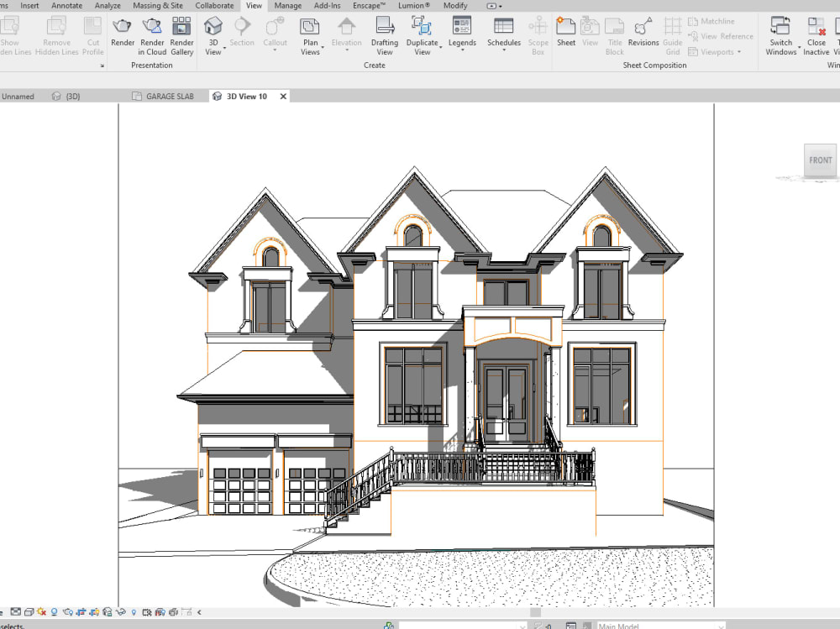840x629 pixels.
Task: Expand Switch Windows dropdown arrow
Action: pos(800,48)
